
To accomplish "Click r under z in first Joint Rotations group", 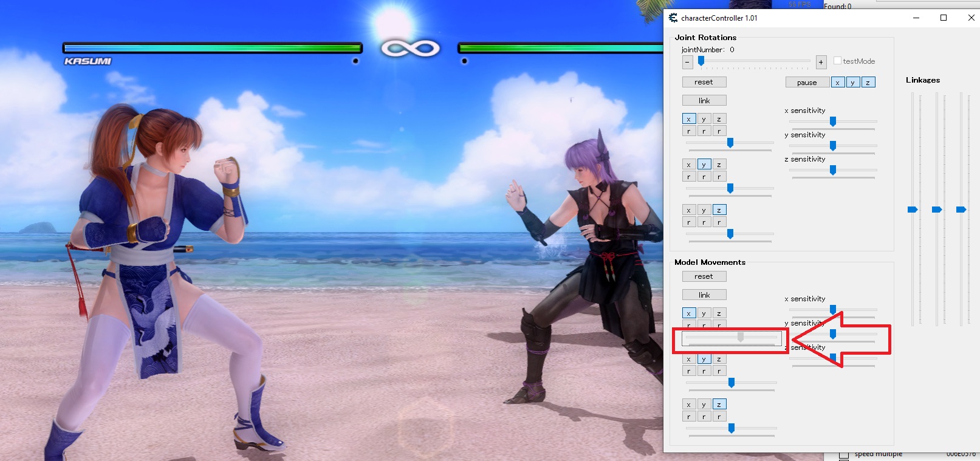I will 719,131.
